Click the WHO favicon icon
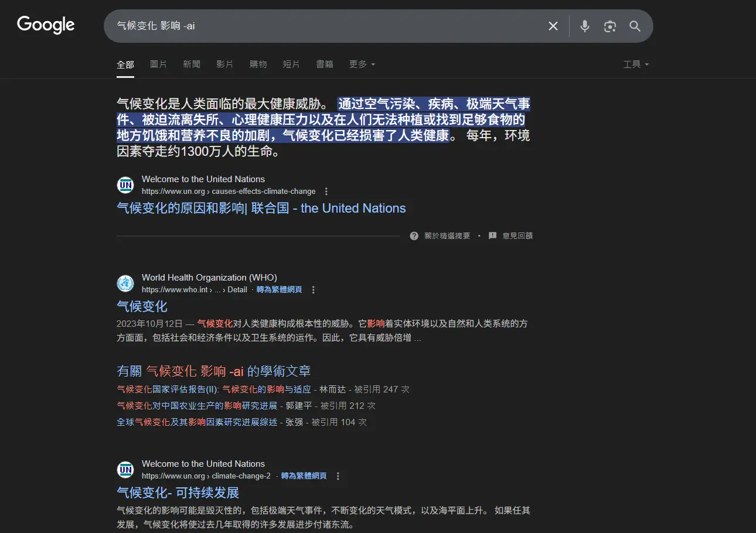 point(125,283)
